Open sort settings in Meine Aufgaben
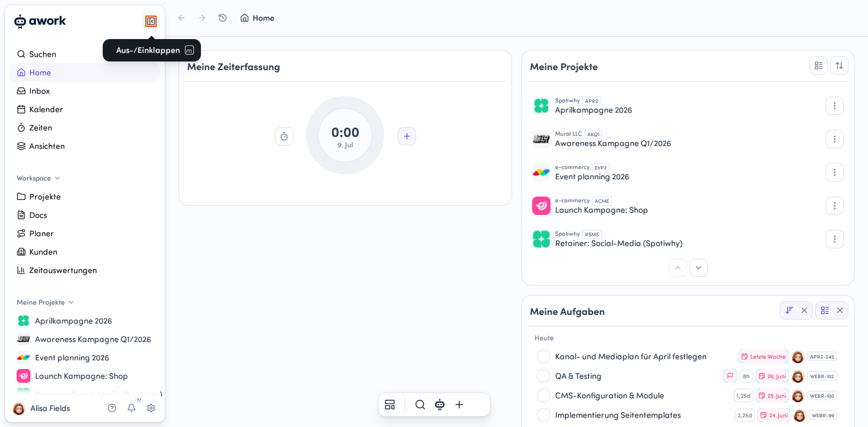868x427 pixels. click(x=789, y=310)
